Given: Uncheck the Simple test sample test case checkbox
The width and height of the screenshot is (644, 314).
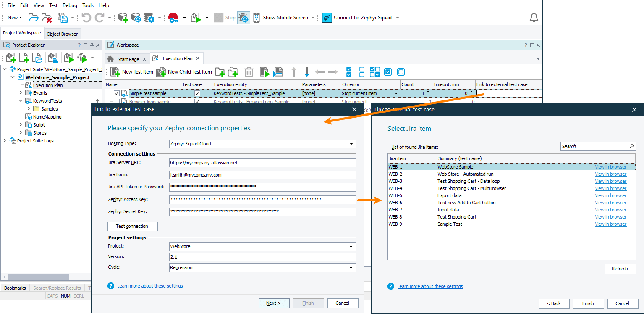Looking at the screenshot, I should (x=197, y=93).
